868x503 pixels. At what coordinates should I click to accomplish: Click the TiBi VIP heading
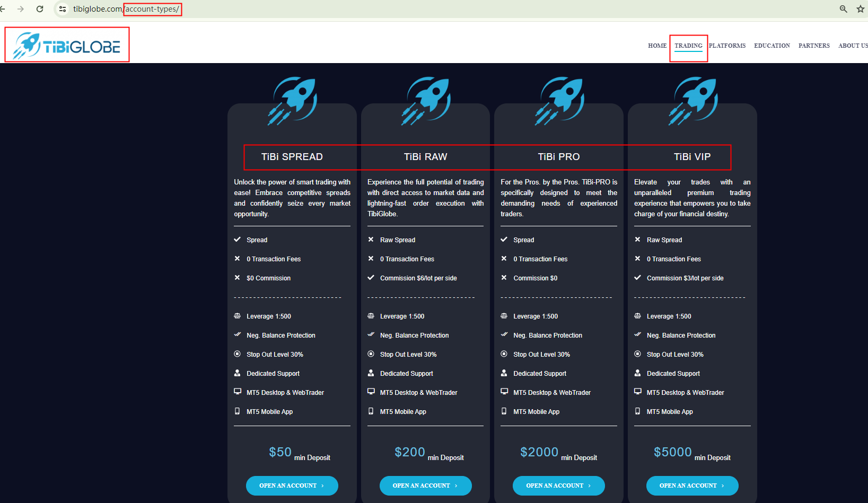692,157
